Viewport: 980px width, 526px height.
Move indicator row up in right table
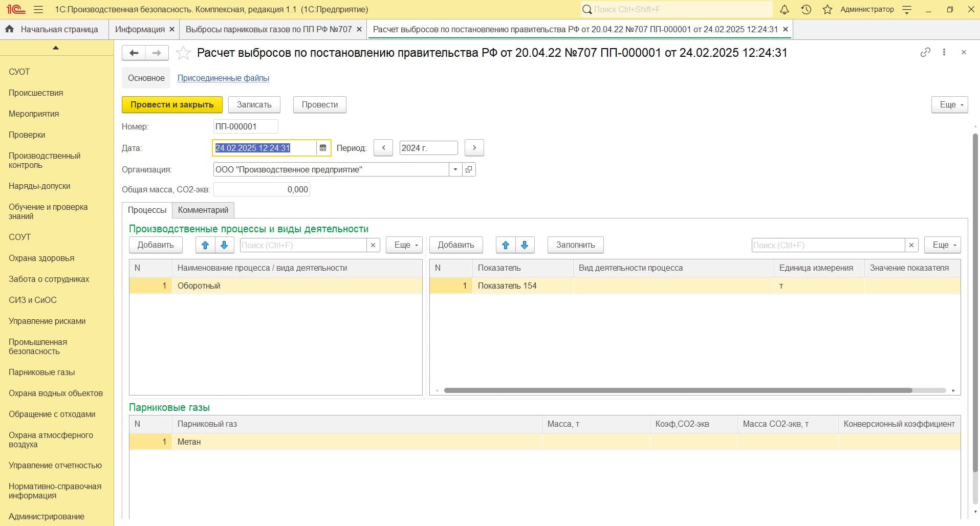pyautogui.click(x=506, y=245)
